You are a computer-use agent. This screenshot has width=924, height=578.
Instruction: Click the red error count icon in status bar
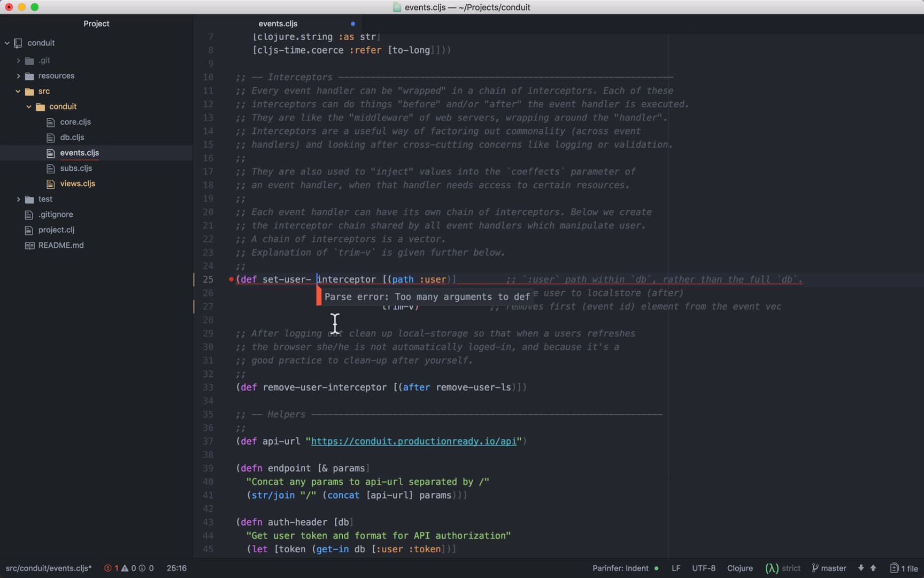coord(108,568)
